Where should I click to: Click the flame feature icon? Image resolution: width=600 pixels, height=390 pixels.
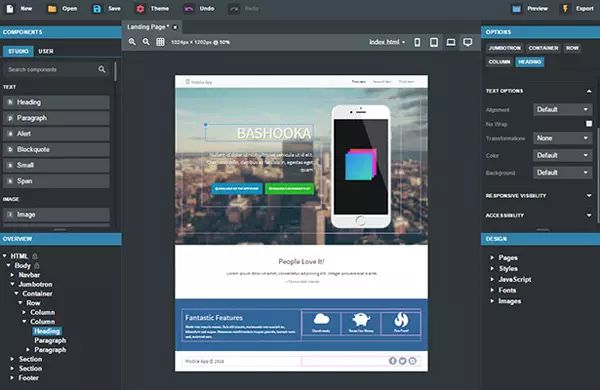(401, 319)
